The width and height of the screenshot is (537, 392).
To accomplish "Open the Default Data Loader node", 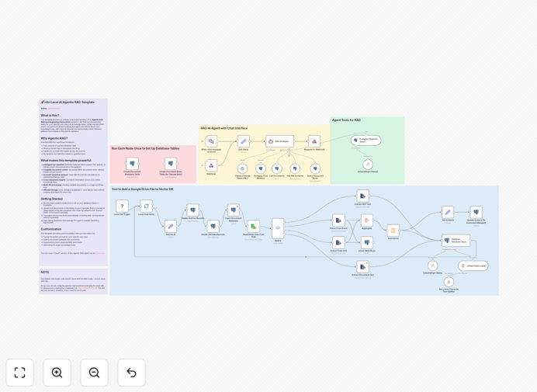I will [x=473, y=265].
